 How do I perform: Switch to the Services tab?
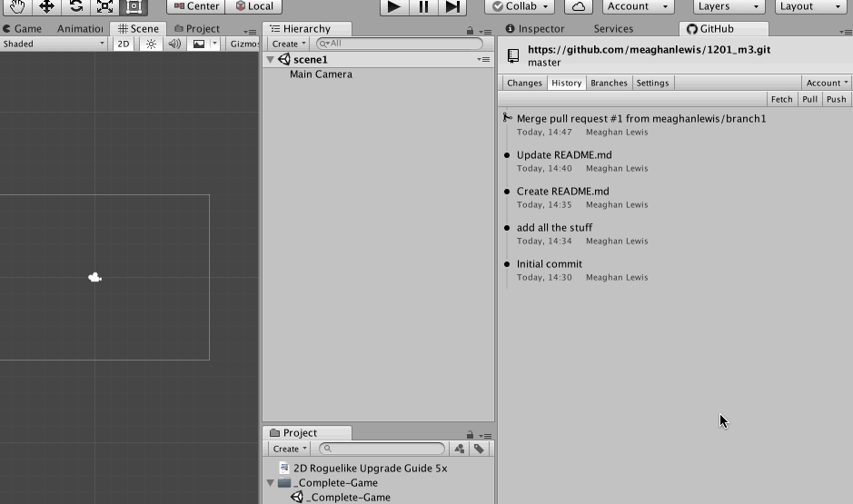tap(613, 29)
